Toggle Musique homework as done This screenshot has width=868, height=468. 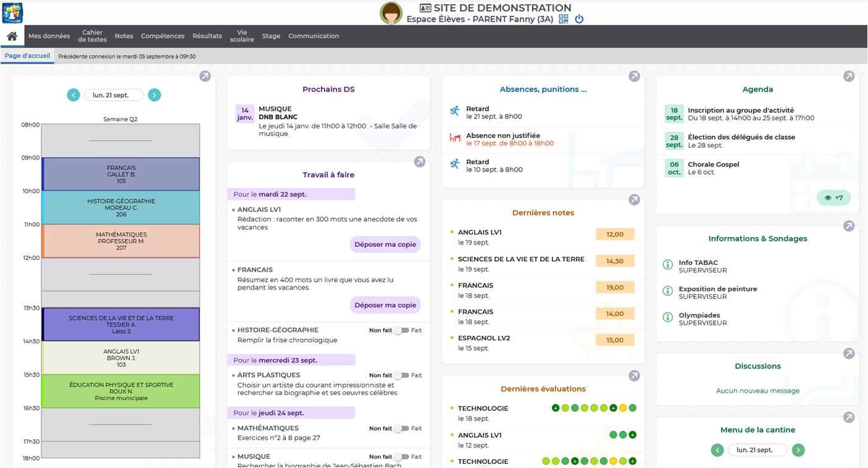click(x=402, y=457)
